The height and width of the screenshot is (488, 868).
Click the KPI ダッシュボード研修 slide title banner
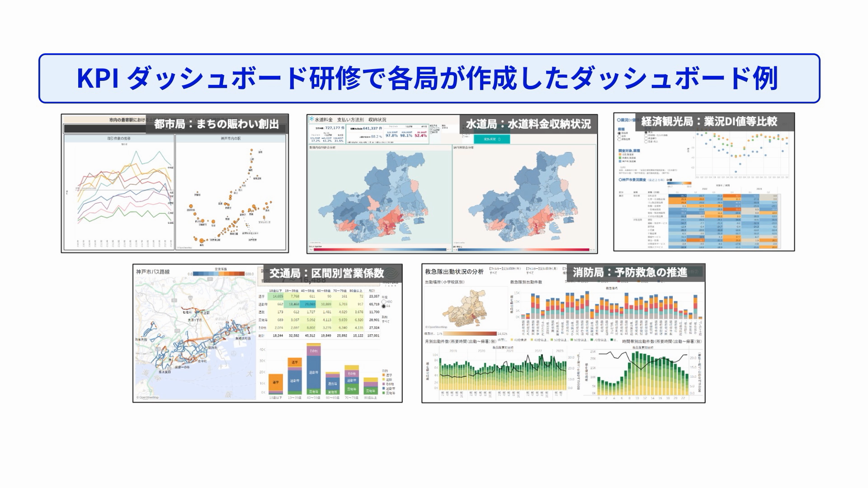coord(429,78)
